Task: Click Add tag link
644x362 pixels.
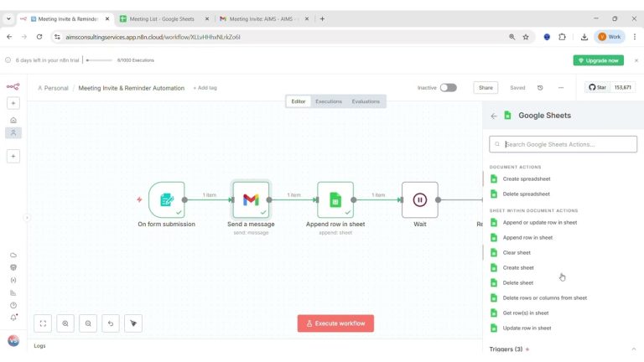Action: pos(205,88)
